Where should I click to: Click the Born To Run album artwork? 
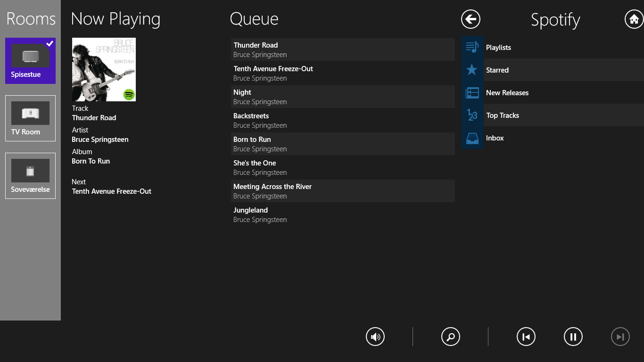click(x=104, y=69)
